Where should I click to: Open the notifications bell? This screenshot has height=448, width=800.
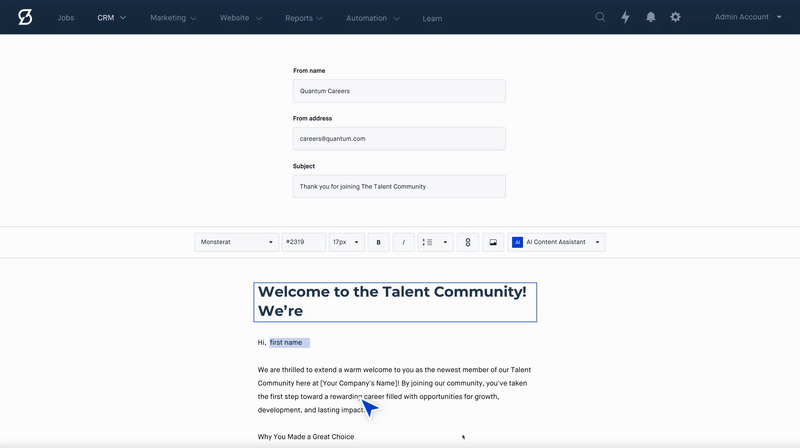[x=651, y=17]
